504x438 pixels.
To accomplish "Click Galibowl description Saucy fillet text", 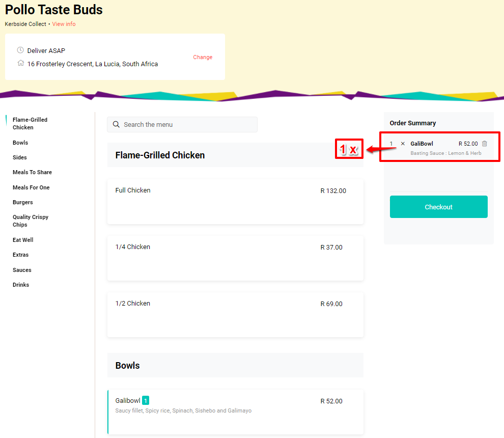I will 184,410.
